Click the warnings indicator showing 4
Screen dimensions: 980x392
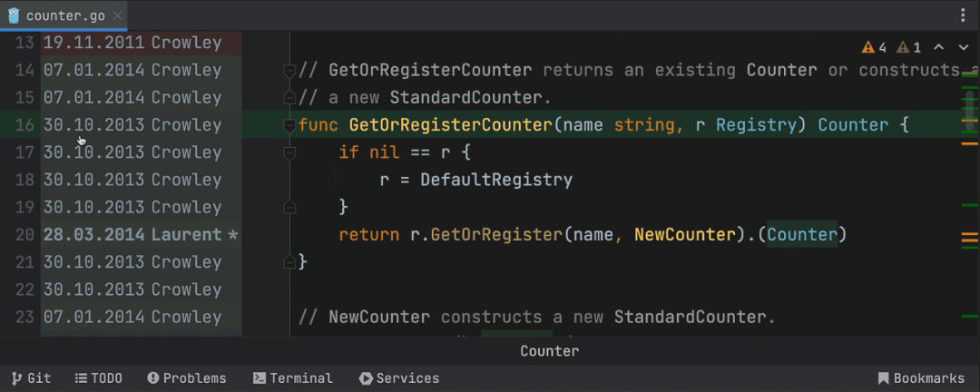[874, 47]
